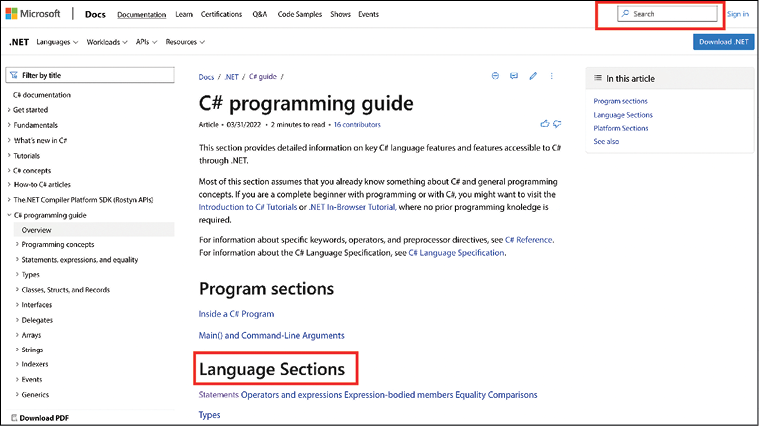Select Classes, Structs, and Records item
Screen dimensions: 759x426
tap(65, 289)
